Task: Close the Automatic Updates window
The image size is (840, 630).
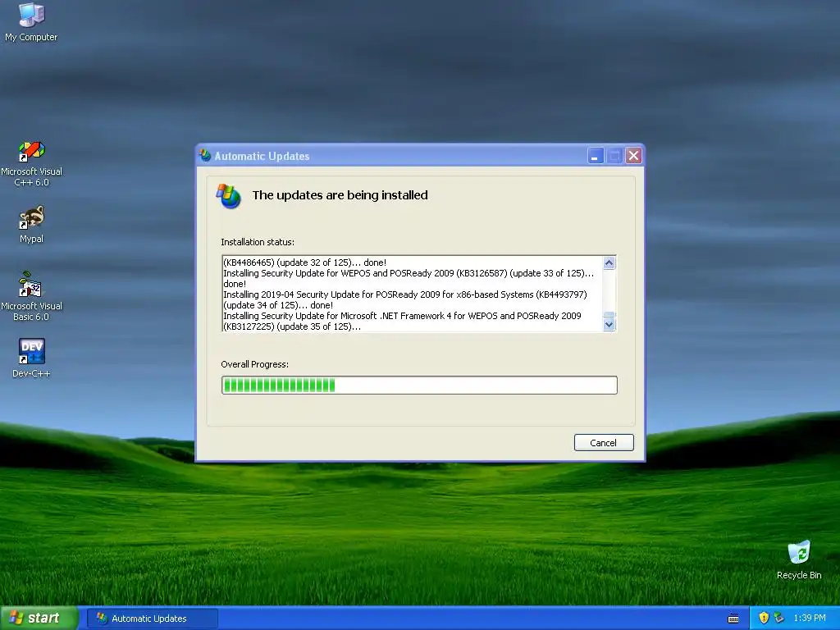Action: click(633, 156)
